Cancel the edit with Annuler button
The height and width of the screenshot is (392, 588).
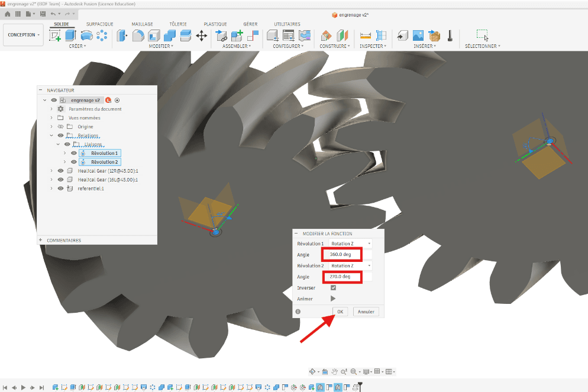[x=366, y=312]
